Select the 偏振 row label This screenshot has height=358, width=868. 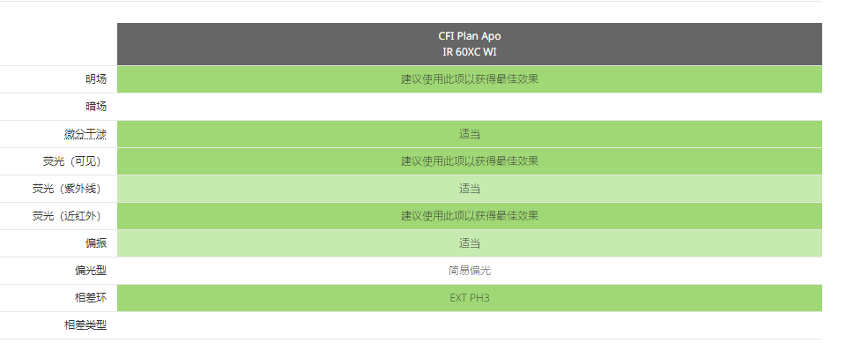coord(96,243)
